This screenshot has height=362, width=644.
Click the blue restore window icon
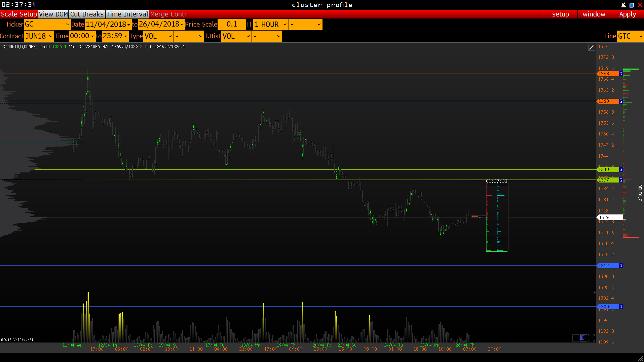pos(632,5)
